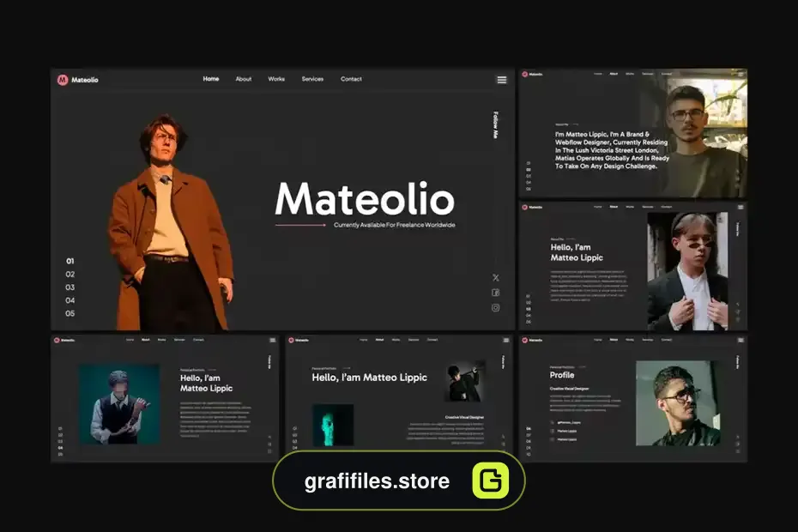Go to Works in the hero navbar

click(276, 79)
